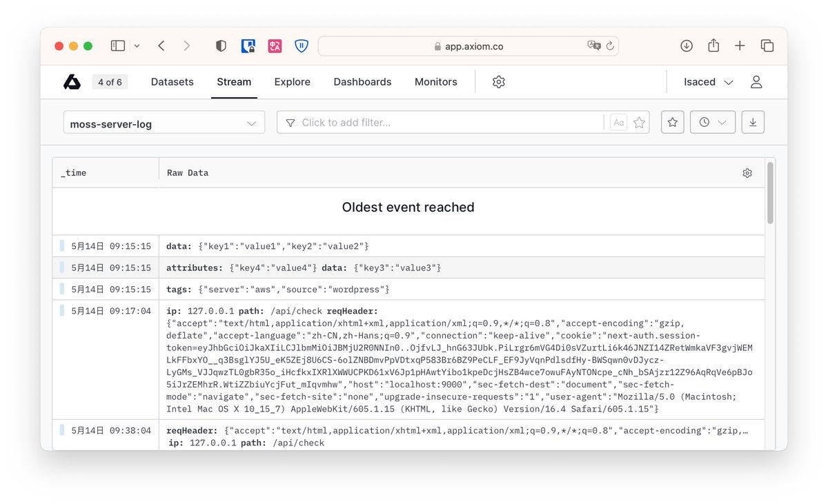Open the 09:38:04 reqHeader event row
This screenshot has width=828, height=504.
click(408, 436)
